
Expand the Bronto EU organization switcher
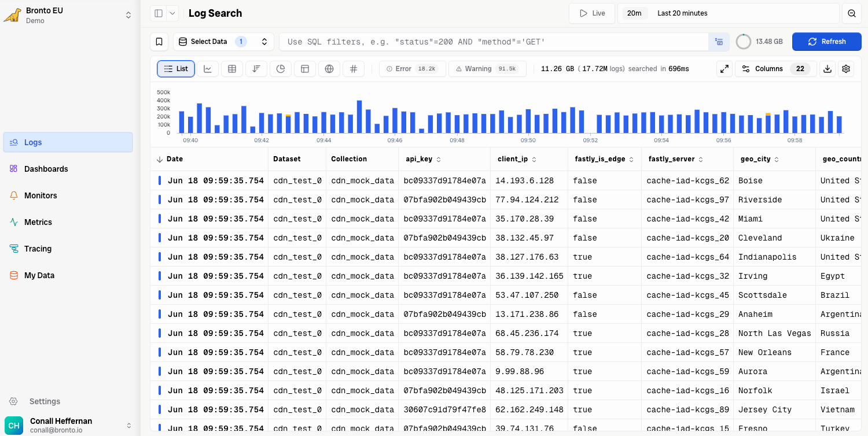tap(128, 16)
